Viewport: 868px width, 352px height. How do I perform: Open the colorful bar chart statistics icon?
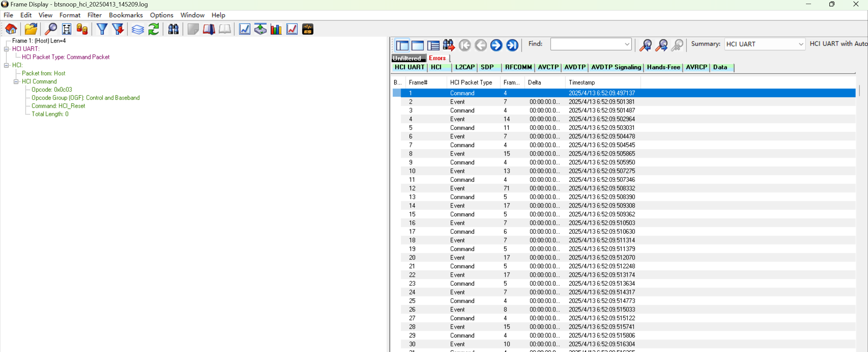[x=276, y=29]
